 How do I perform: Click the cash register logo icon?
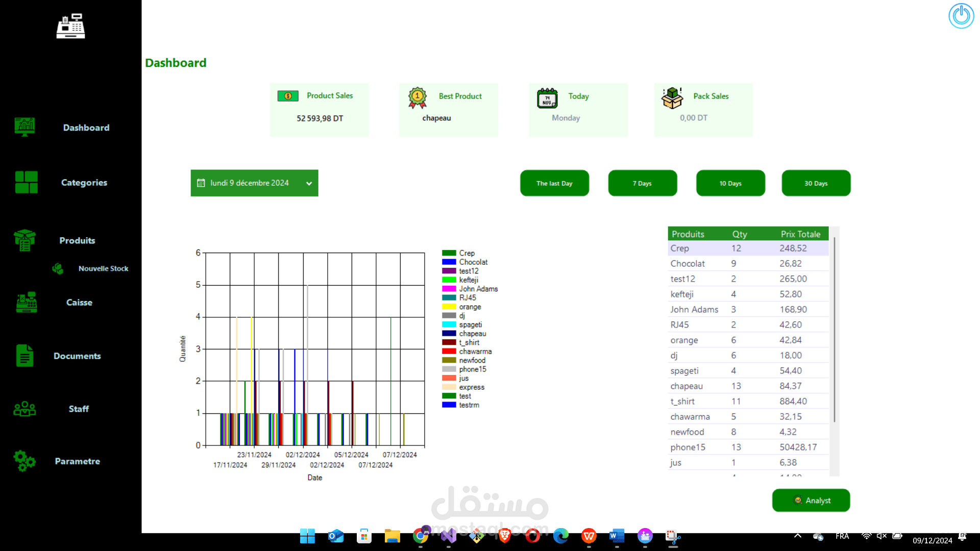click(70, 26)
